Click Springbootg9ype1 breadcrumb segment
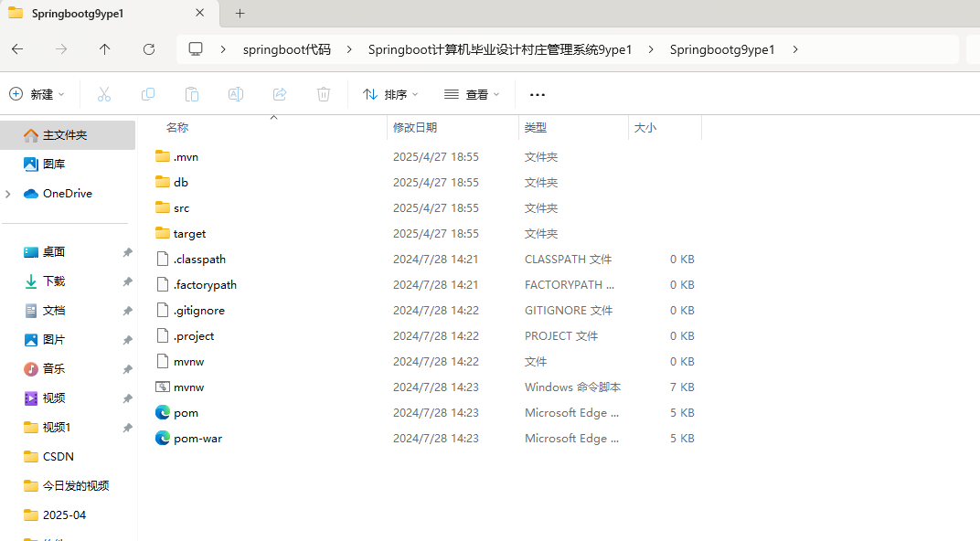This screenshot has height=541, width=980. coord(722,49)
